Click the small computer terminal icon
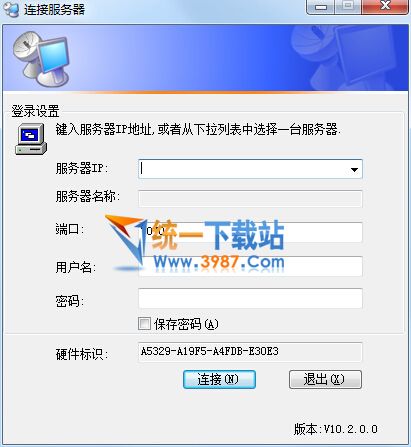The height and width of the screenshot is (447, 411). tap(31, 139)
